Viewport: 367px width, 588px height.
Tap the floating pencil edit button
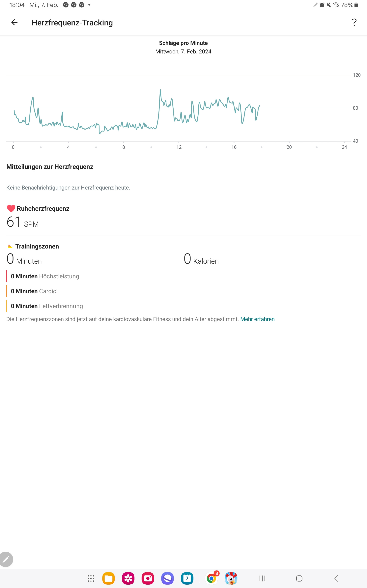(x=6, y=559)
